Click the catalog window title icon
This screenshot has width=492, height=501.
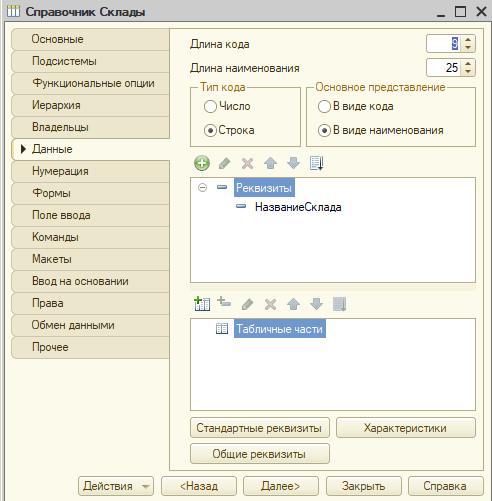pos(14,11)
